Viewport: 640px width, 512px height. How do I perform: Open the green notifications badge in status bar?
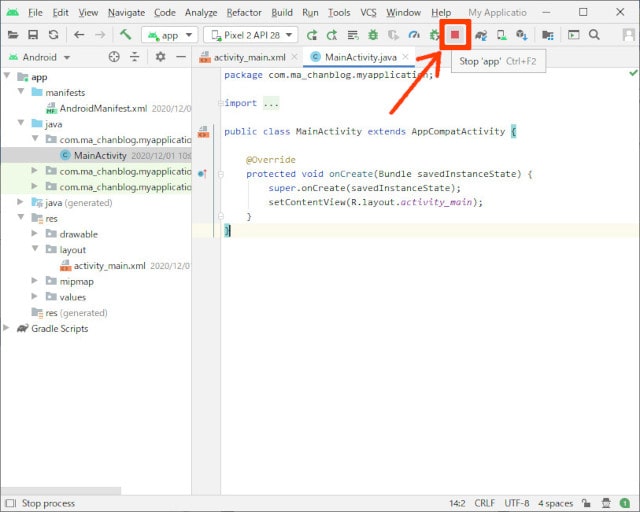click(x=625, y=503)
